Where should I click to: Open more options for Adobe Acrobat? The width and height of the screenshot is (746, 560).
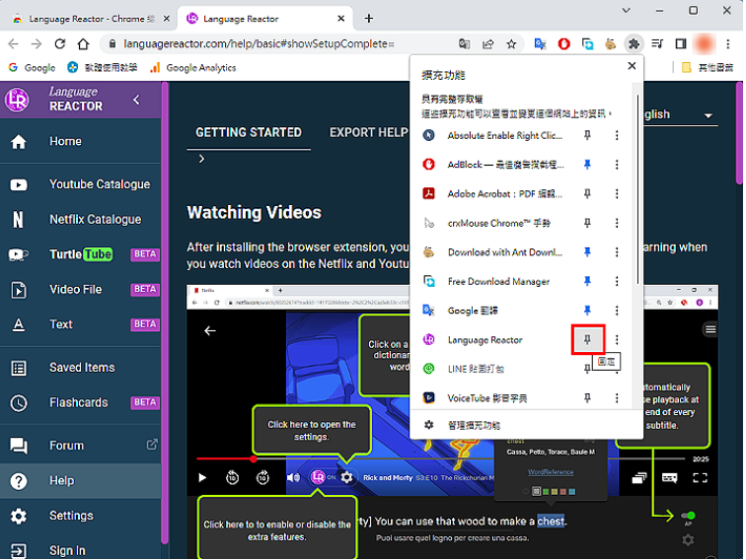pos(617,194)
